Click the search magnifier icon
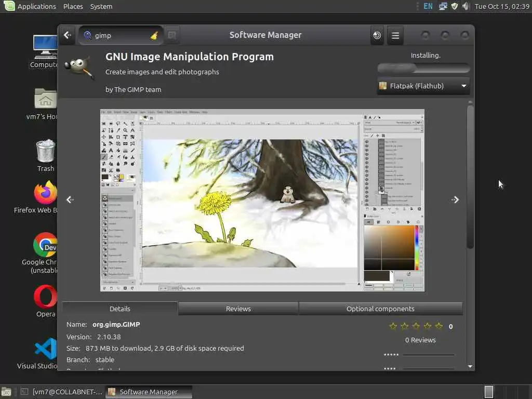The width and height of the screenshot is (532, 399). 87,35
